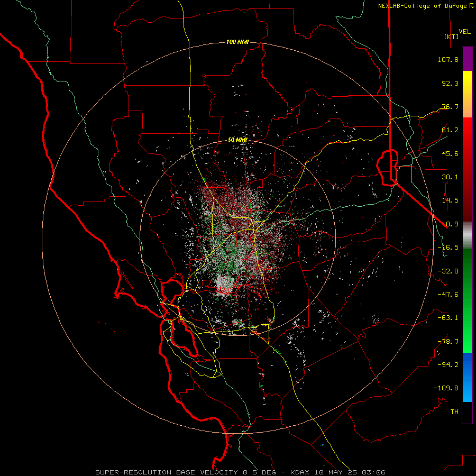
Task: Click the 100 NMI range ring label
Action: tap(237, 42)
